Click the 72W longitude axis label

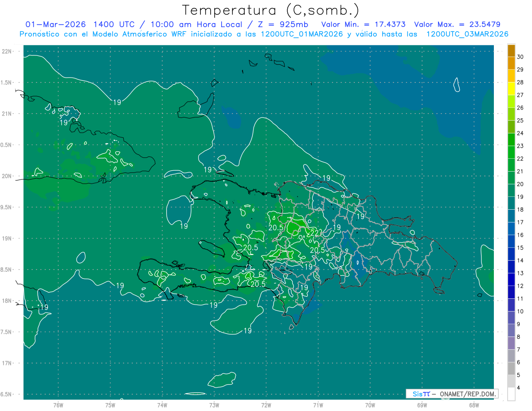tap(266, 405)
